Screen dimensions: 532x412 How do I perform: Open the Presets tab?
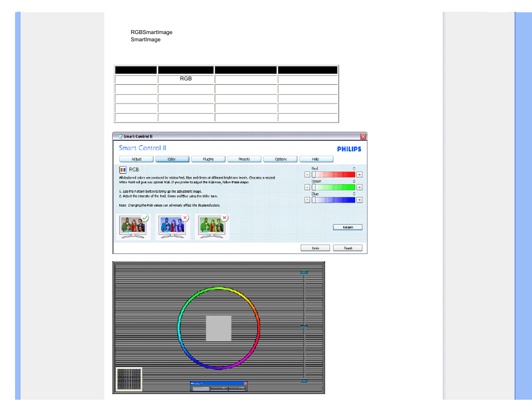(x=244, y=159)
